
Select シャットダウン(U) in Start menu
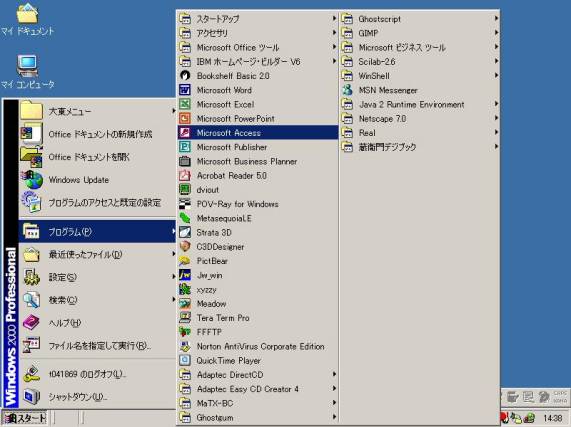pyautogui.click(x=98, y=396)
